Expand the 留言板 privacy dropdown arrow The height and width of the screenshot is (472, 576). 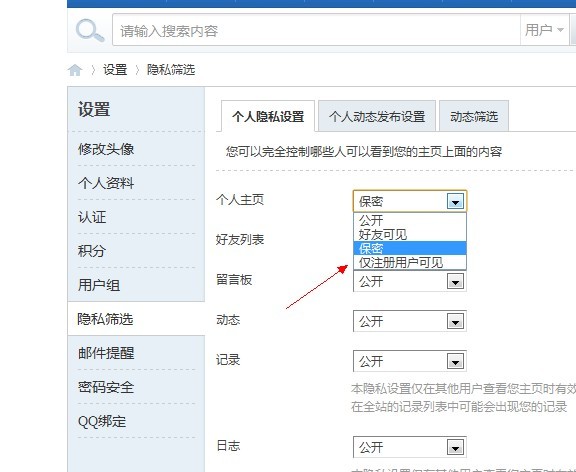click(x=456, y=282)
